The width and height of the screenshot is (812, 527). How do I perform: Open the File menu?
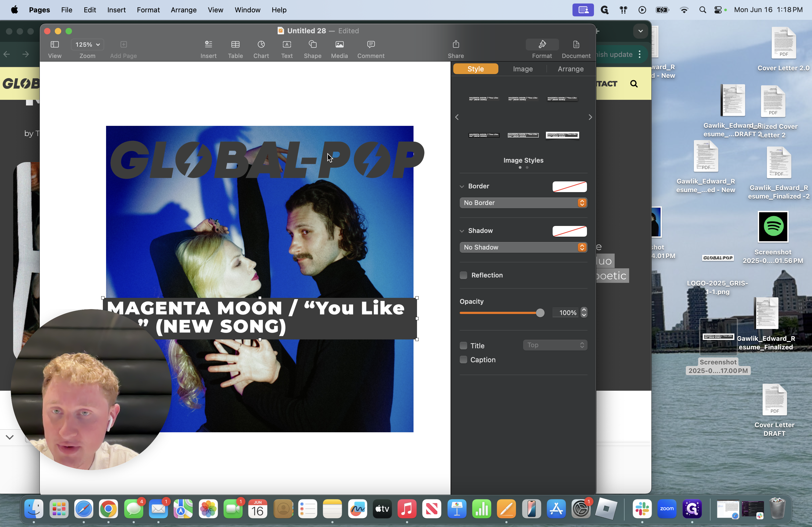67,10
